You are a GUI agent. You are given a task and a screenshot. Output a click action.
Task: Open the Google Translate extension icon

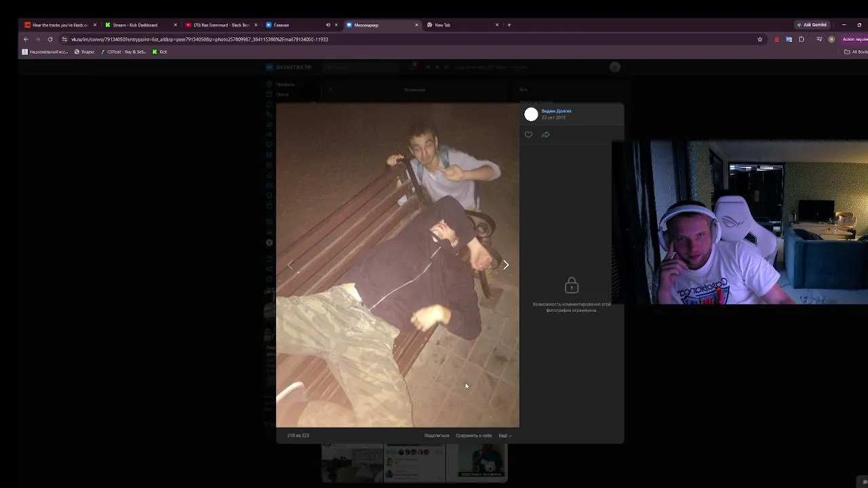click(x=789, y=39)
